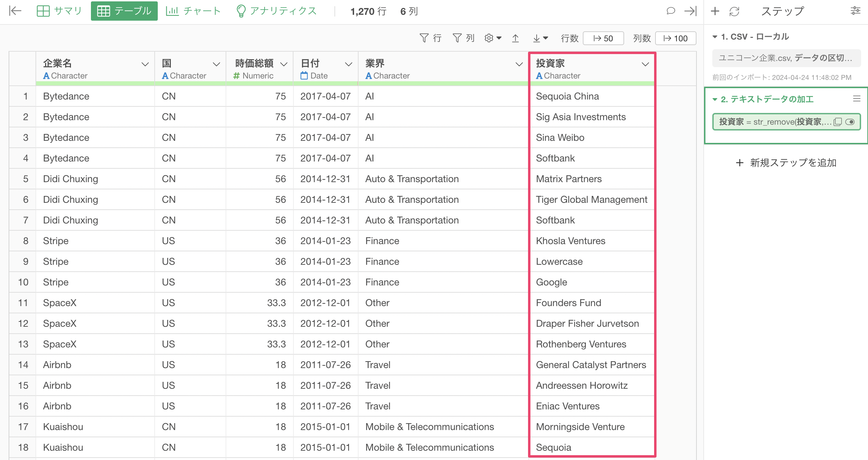Image resolution: width=868 pixels, height=460 pixels.
Task: Select the Sig Asia Investments cell
Action: point(591,117)
